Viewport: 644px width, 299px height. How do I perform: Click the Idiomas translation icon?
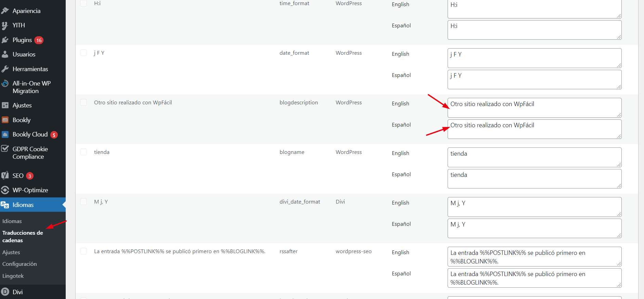tap(5, 205)
